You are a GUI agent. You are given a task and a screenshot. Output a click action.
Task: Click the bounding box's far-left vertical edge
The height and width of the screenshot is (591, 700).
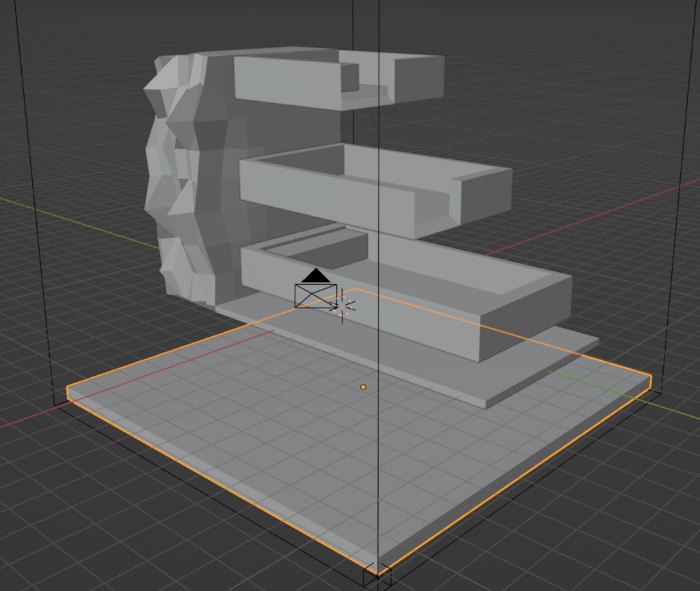[34, 205]
